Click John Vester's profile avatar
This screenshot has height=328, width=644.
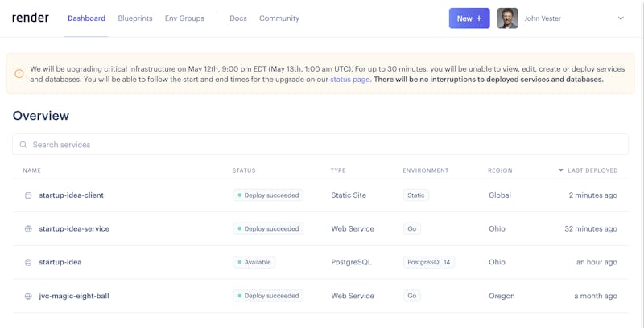click(x=507, y=18)
